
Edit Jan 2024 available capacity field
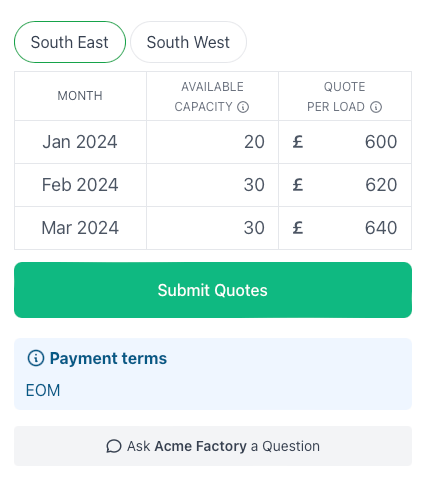(x=212, y=142)
